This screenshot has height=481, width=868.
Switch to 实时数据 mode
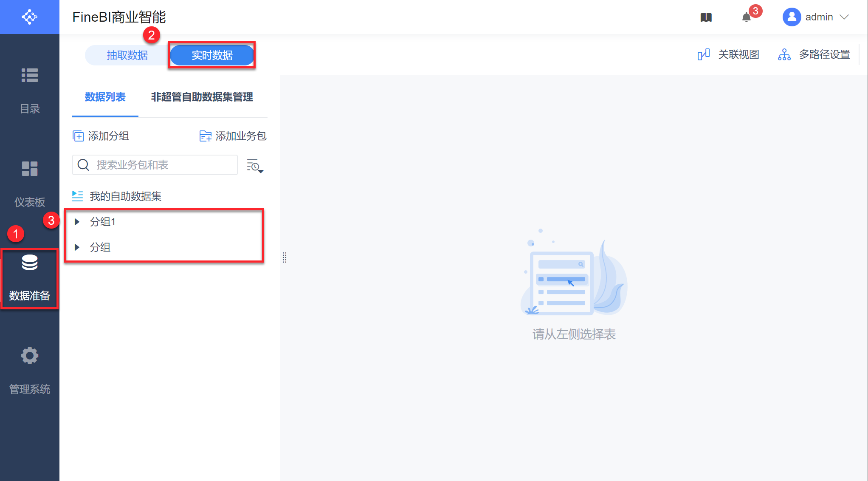click(x=212, y=55)
